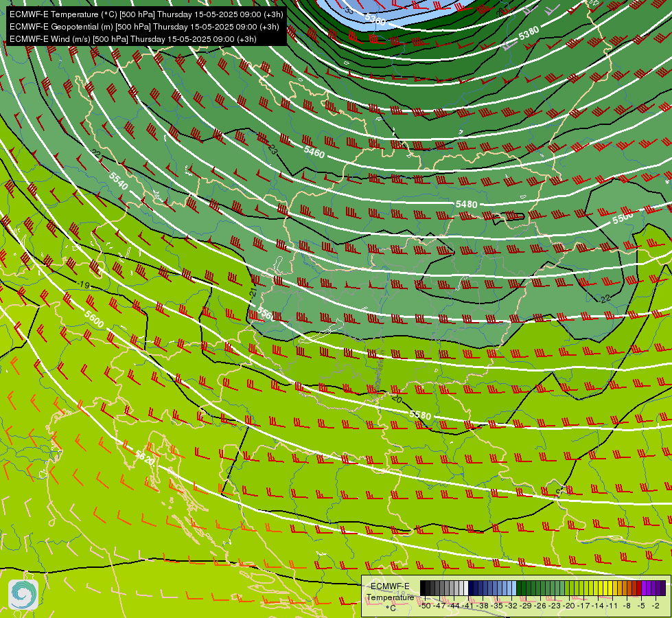Click the -50 tick label on the legend
Image resolution: width=672 pixels, height=618 pixels.
click(x=425, y=606)
